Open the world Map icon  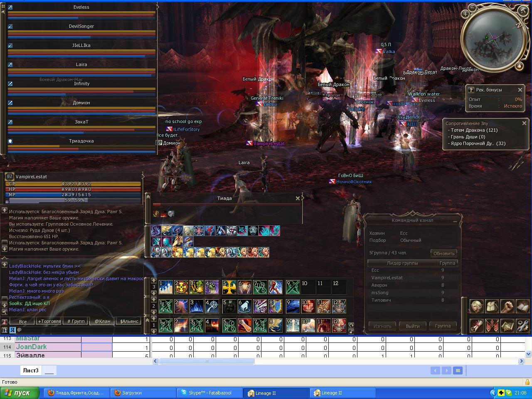tap(507, 325)
